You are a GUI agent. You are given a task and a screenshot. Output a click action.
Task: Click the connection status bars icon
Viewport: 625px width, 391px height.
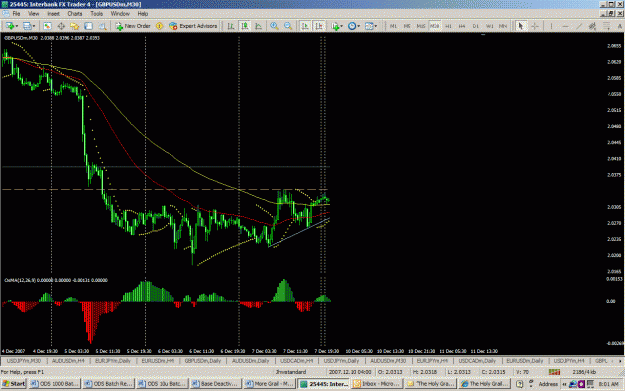(x=554, y=372)
